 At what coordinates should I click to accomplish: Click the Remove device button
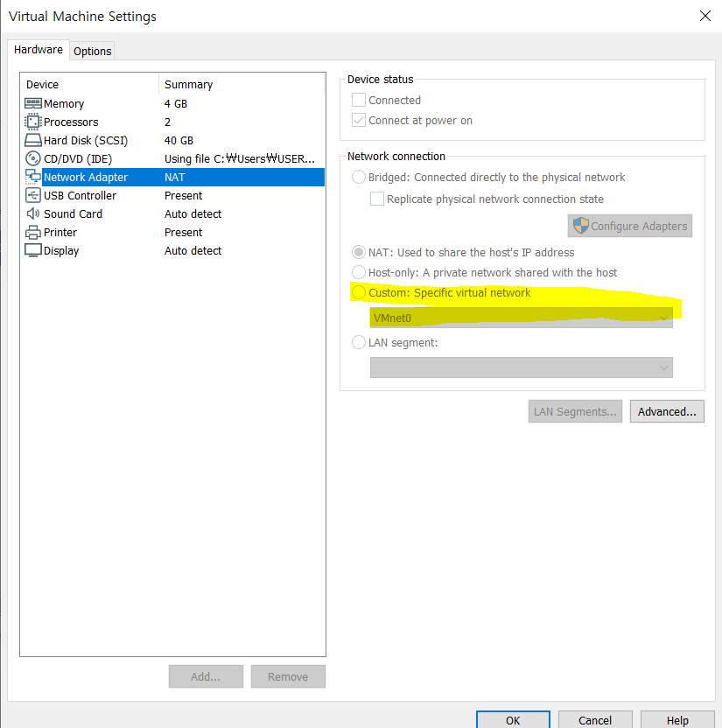point(288,676)
